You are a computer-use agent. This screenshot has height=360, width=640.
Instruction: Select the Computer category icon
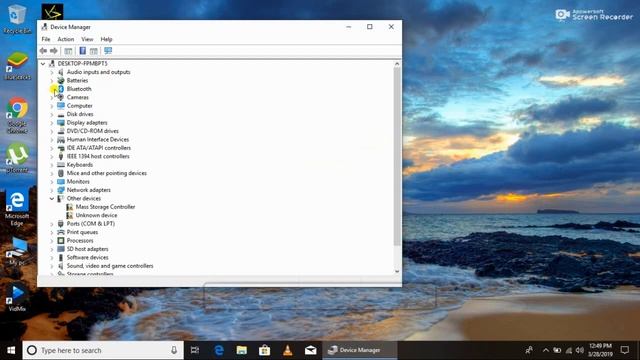(x=61, y=106)
